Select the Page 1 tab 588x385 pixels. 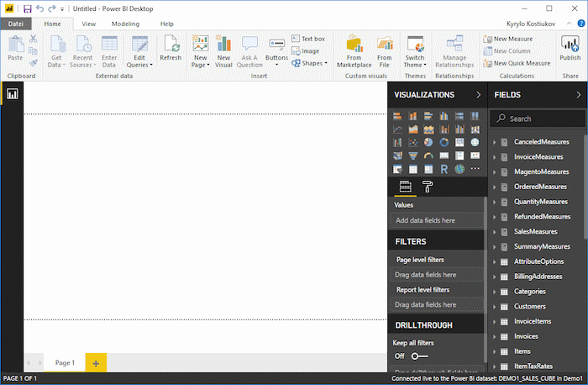(65, 363)
